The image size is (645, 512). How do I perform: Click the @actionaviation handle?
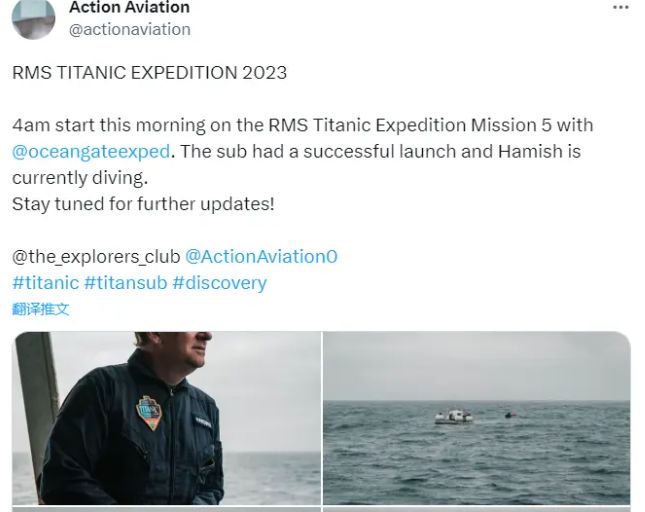tap(129, 29)
